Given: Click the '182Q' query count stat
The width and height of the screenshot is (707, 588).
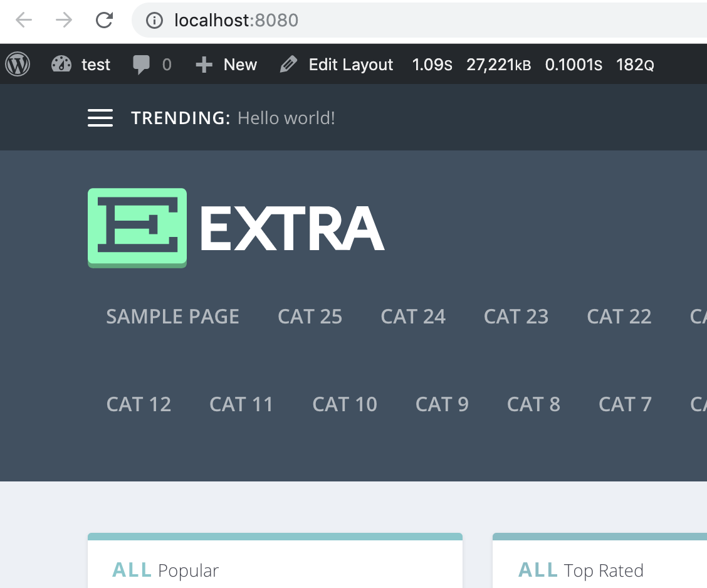Looking at the screenshot, I should click(636, 65).
